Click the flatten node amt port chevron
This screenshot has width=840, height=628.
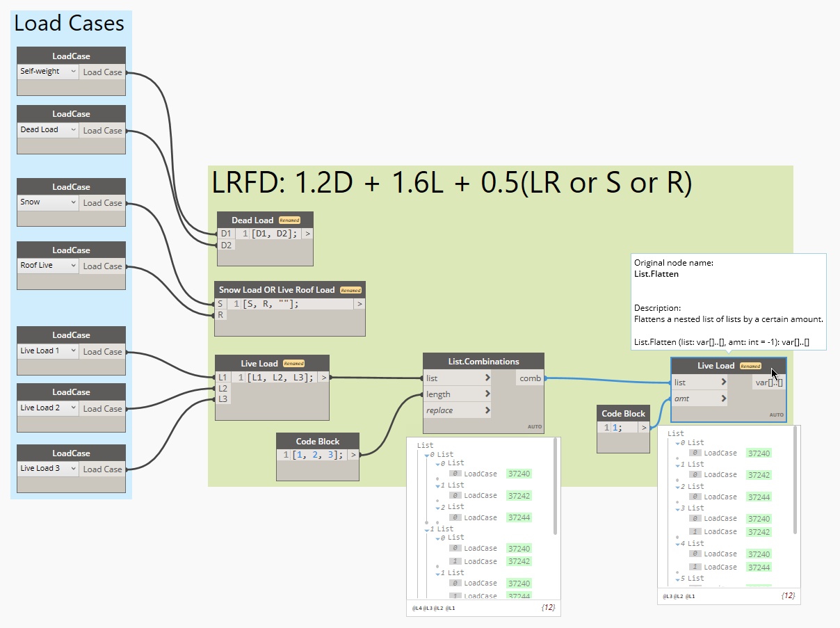click(x=724, y=398)
